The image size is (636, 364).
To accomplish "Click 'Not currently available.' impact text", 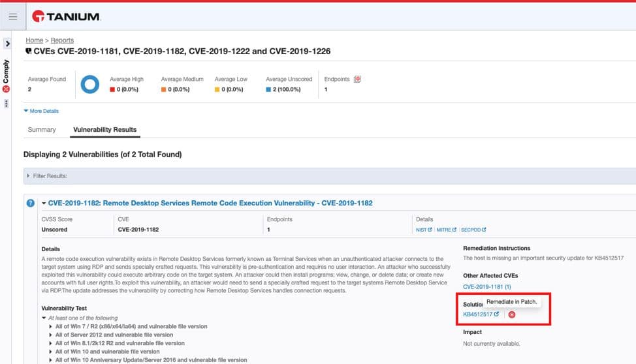I will [x=491, y=343].
